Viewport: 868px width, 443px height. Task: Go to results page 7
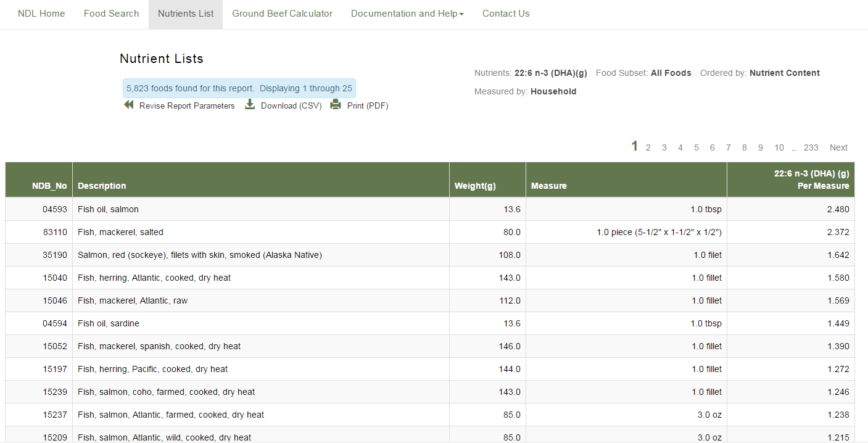[x=729, y=147]
